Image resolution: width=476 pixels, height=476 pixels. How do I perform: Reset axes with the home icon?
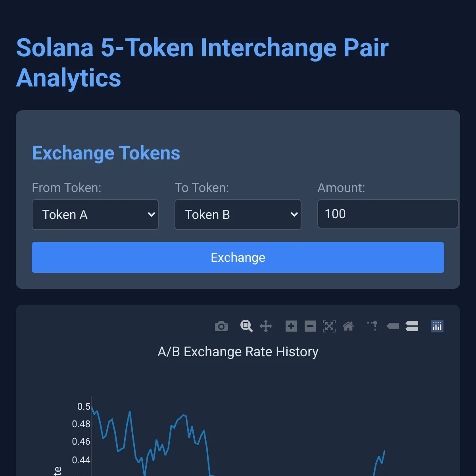pyautogui.click(x=348, y=326)
